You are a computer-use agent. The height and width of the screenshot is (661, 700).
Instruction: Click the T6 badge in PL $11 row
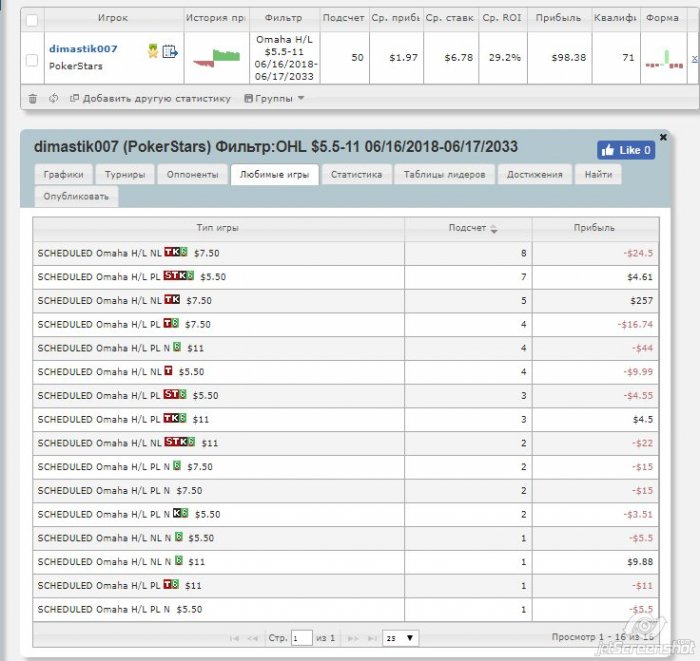[171, 584]
